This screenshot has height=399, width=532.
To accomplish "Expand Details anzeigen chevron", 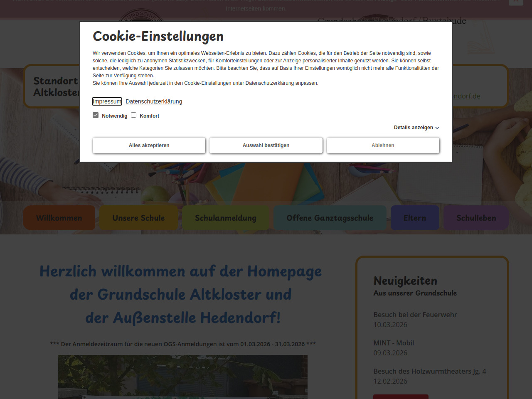I will pyautogui.click(x=437, y=128).
